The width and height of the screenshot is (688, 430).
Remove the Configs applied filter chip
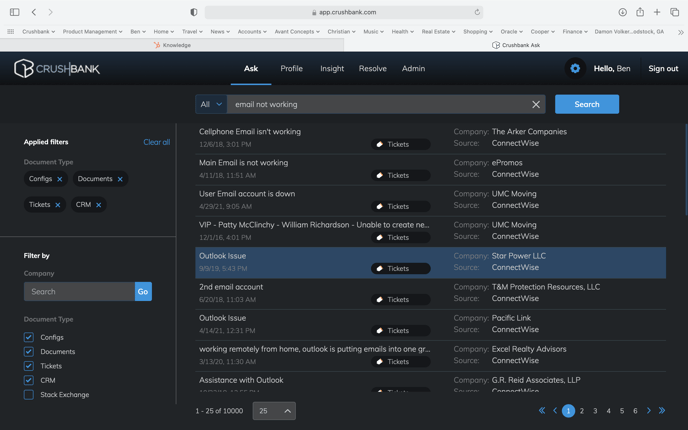point(60,179)
